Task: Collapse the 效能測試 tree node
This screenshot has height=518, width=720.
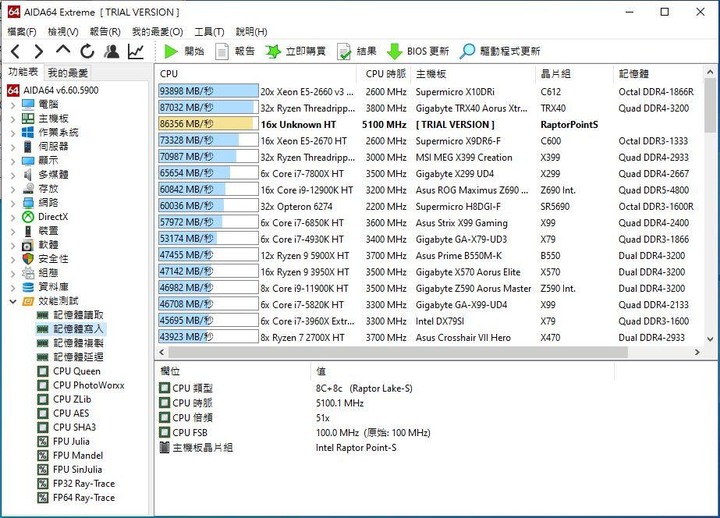Action: (12, 301)
